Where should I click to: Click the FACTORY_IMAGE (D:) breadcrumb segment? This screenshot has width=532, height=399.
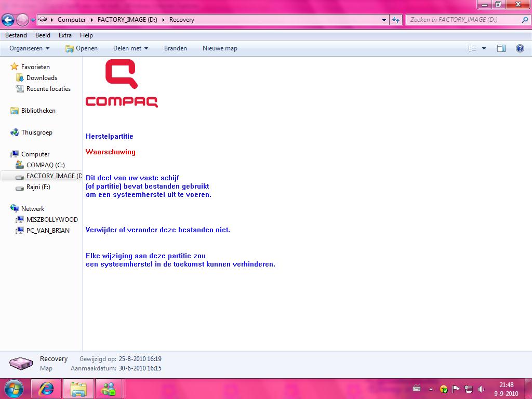tap(127, 20)
